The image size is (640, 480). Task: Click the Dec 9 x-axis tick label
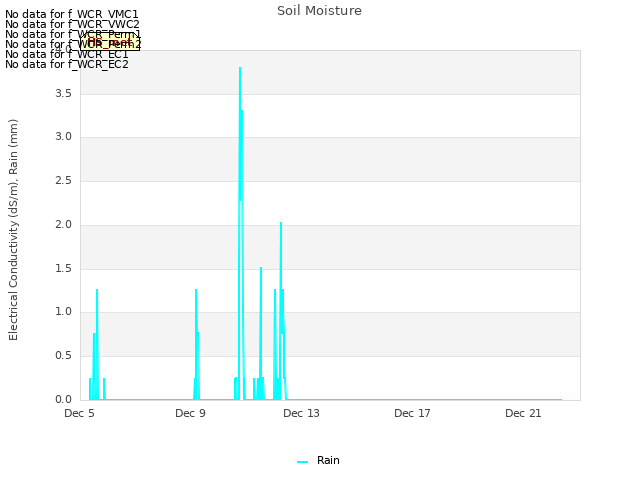190,413
